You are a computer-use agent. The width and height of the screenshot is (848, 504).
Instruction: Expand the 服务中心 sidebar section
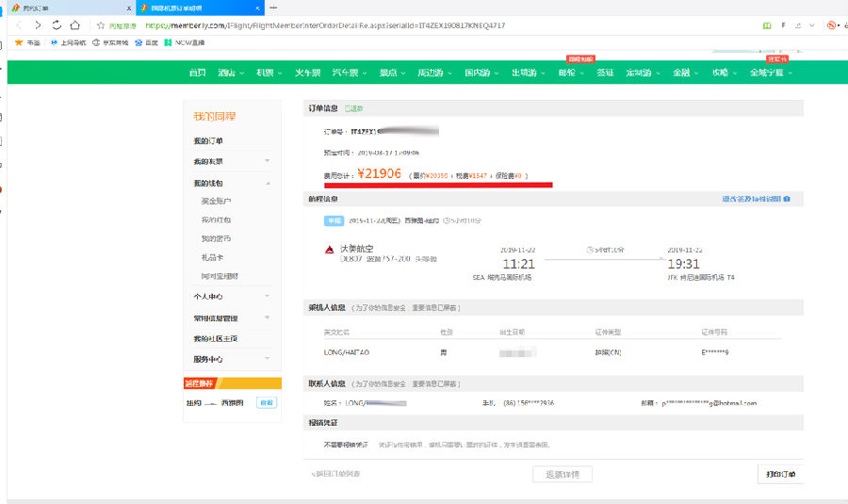267,359
